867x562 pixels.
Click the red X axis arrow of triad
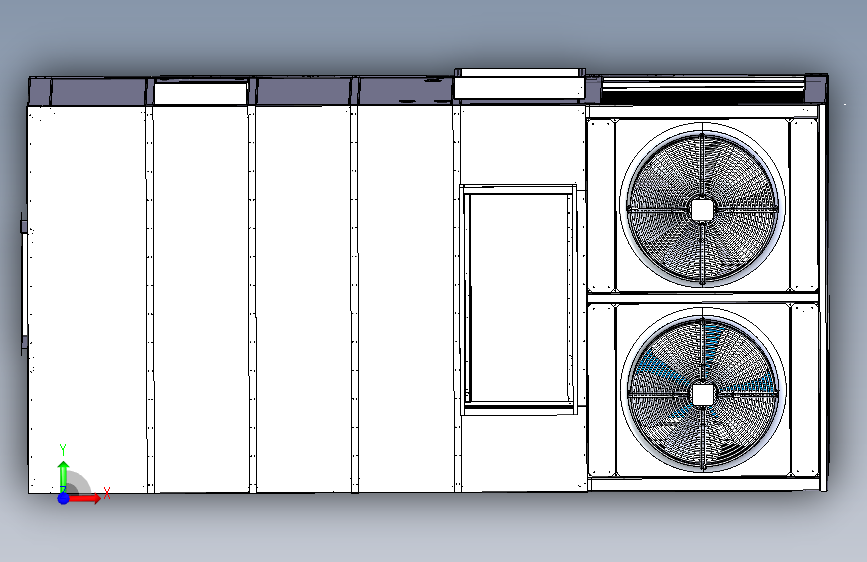pos(83,498)
